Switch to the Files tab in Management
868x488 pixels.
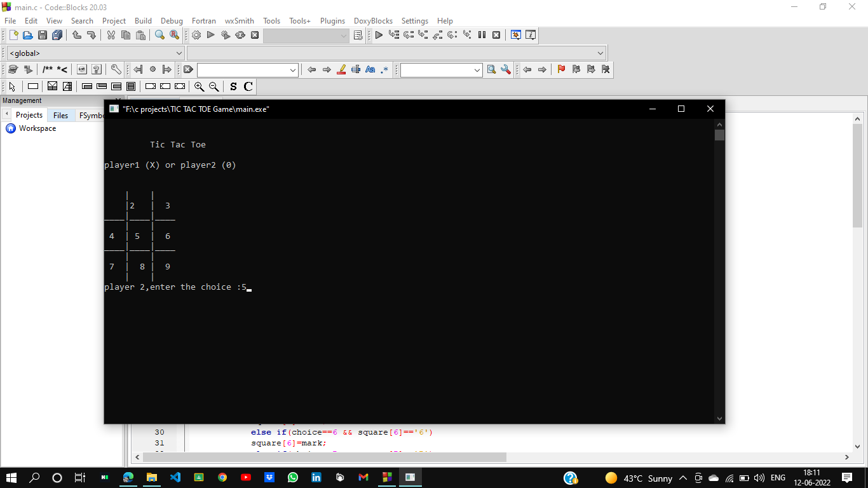pyautogui.click(x=60, y=115)
